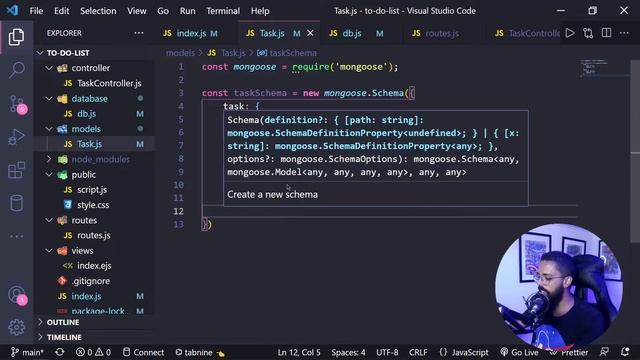Open .gitignore in the file tree
Image resolution: width=640 pixels, height=360 pixels.
[x=90, y=281]
